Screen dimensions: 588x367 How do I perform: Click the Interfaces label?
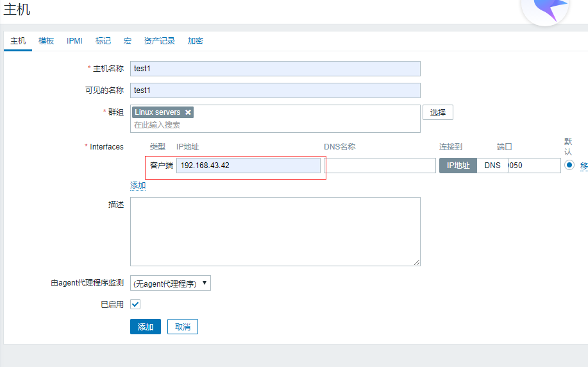106,147
